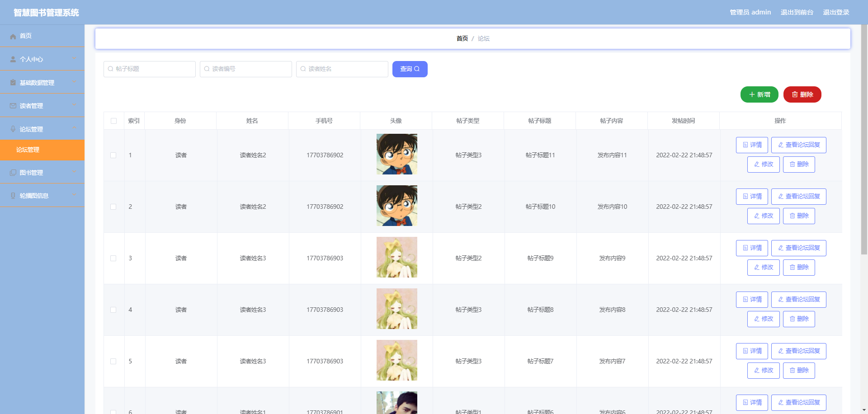The width and height of the screenshot is (868, 414).
Task: Click the person icon beside 个人中心
Action: pos(13,59)
